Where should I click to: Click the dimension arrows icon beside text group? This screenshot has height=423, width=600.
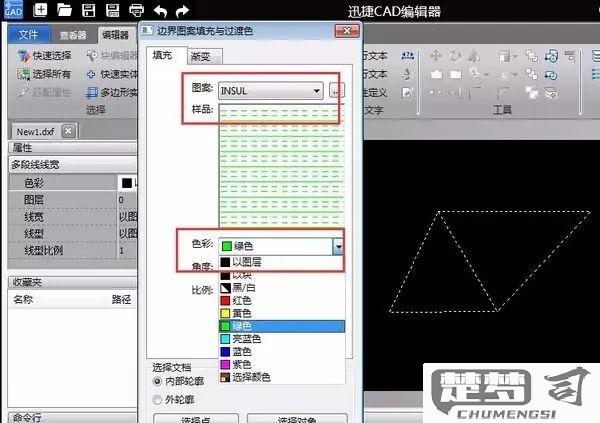click(x=408, y=56)
